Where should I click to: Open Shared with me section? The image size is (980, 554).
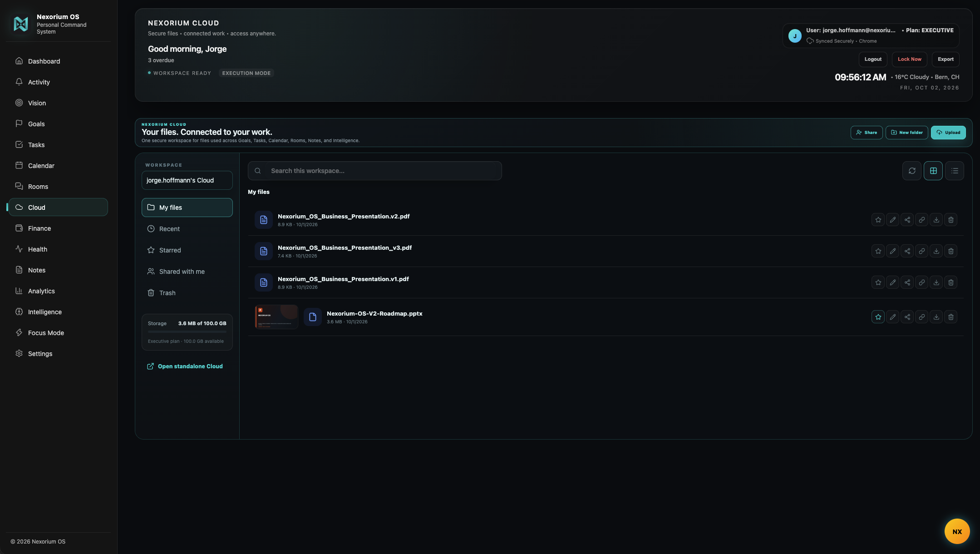187,272
